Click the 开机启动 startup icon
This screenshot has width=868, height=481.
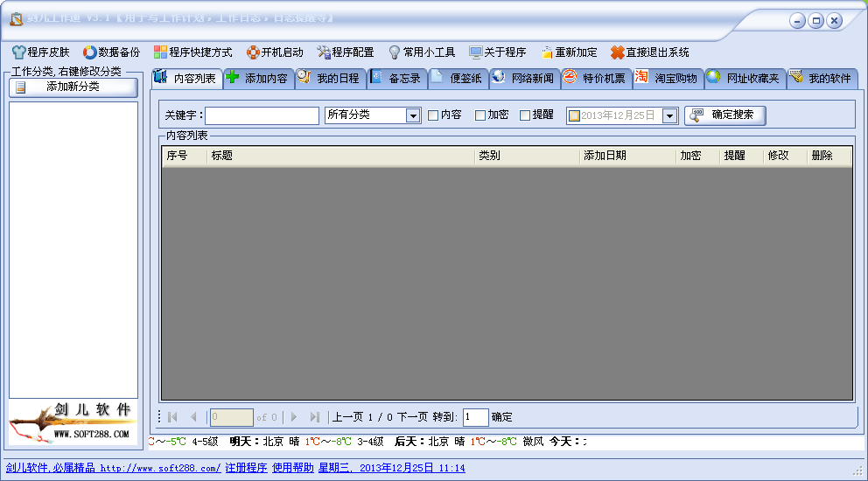coord(253,52)
